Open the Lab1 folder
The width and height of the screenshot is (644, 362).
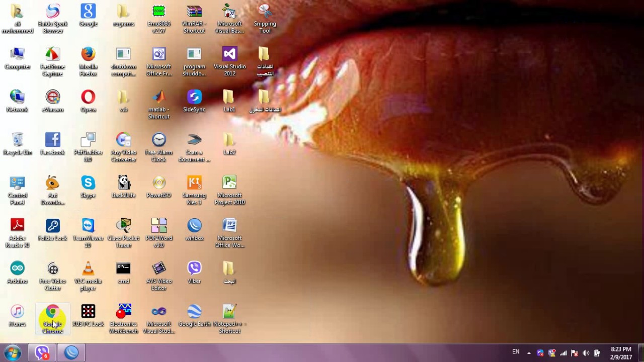pyautogui.click(x=229, y=101)
